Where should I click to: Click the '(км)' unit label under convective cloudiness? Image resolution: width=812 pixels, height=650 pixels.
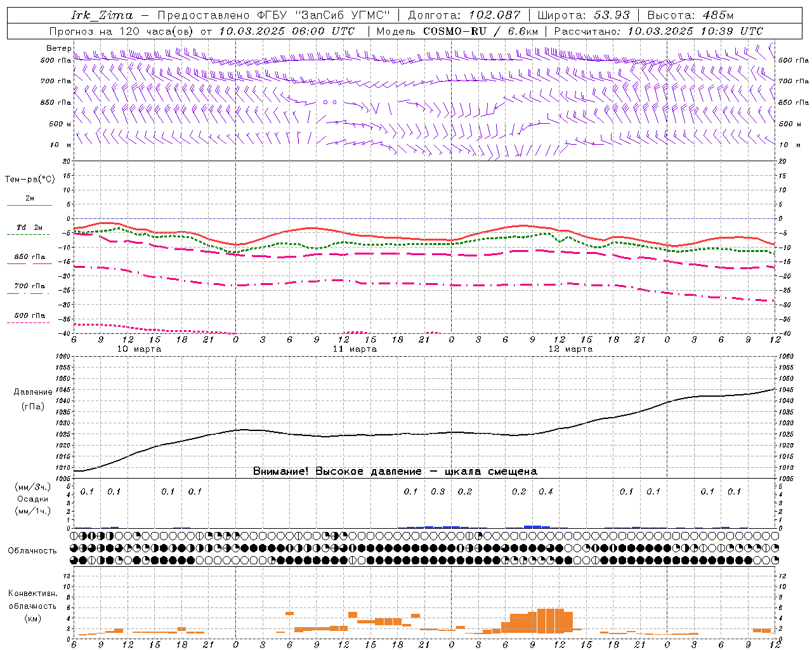click(32, 618)
